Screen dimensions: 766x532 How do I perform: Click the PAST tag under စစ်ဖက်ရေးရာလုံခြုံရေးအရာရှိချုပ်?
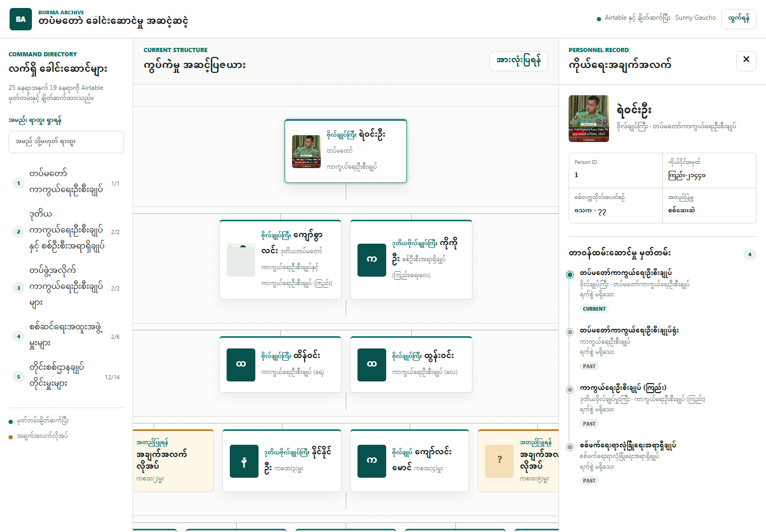[589, 480]
